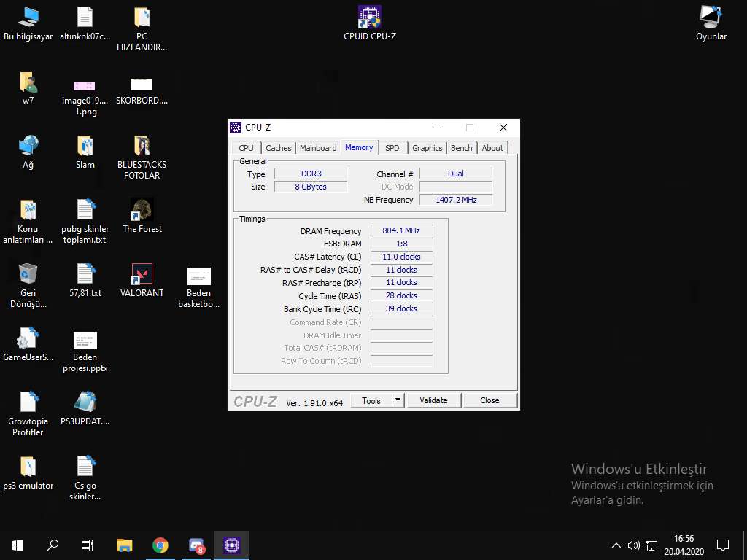This screenshot has width=747, height=560.
Task: Switch to the CPU tab
Action: [247, 148]
